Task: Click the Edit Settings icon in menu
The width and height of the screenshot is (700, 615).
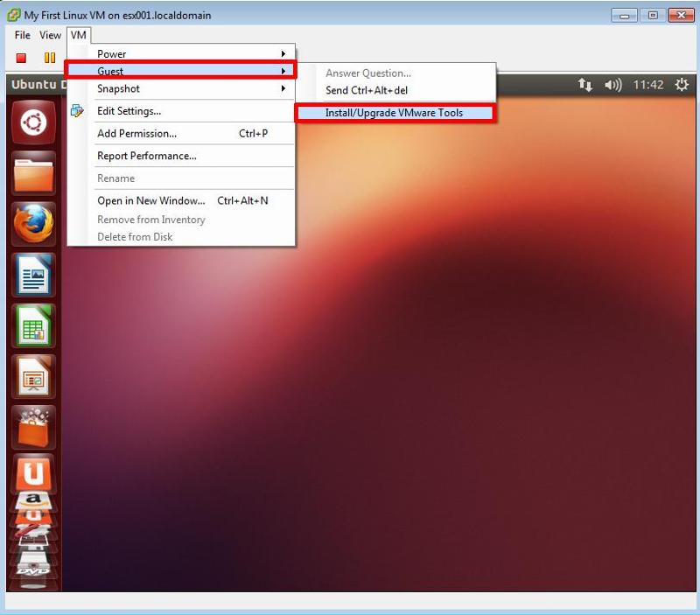Action: pos(77,111)
